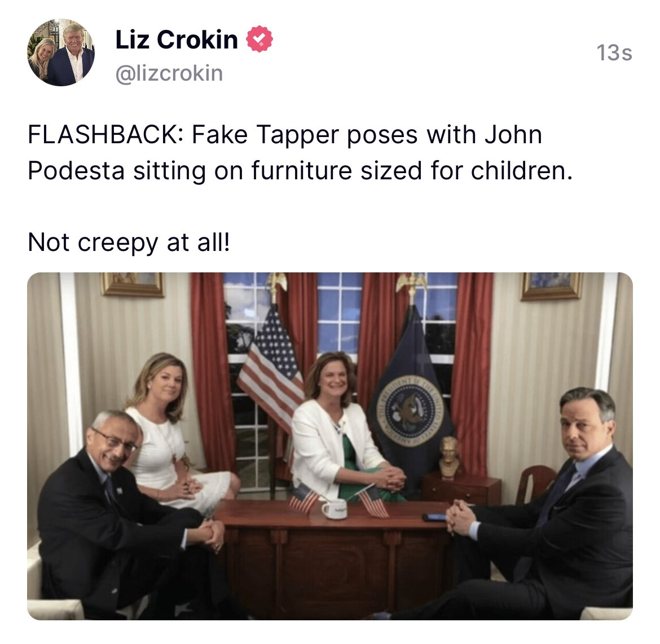Click the "Not creepy at all!" line
The width and height of the screenshot is (660, 644).
(129, 243)
